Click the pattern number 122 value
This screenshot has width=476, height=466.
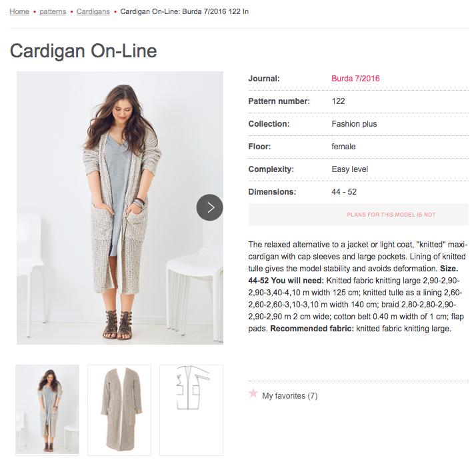338,101
